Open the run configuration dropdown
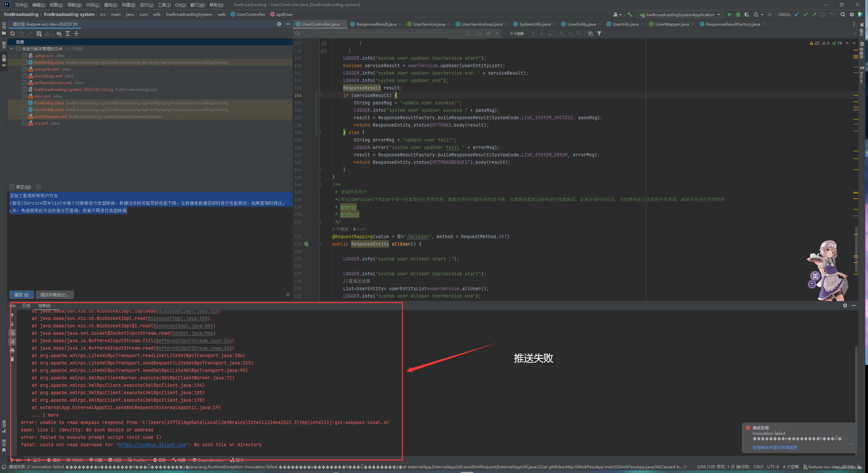Viewport: 868px width, 473px height. [718, 15]
